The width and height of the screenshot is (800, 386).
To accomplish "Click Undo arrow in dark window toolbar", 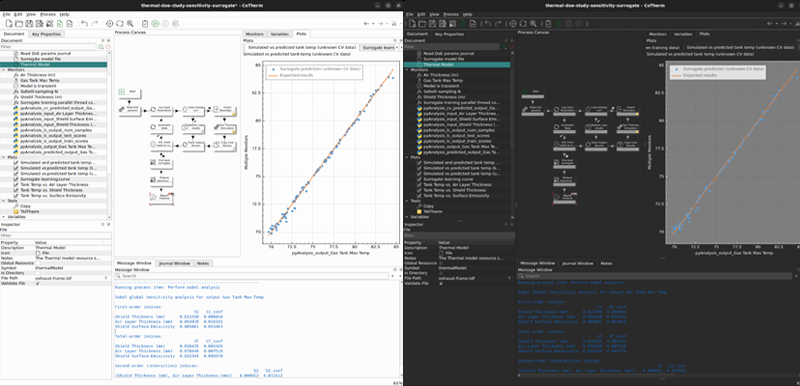I will (487, 24).
